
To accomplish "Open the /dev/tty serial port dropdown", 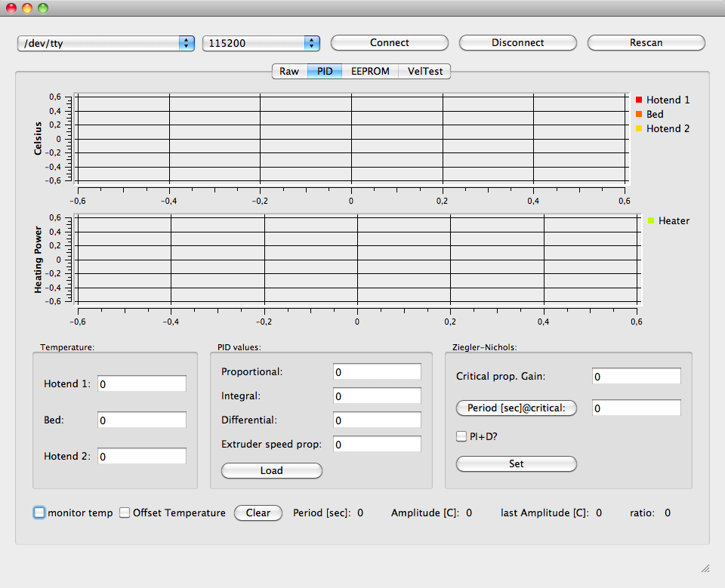I will pos(106,44).
